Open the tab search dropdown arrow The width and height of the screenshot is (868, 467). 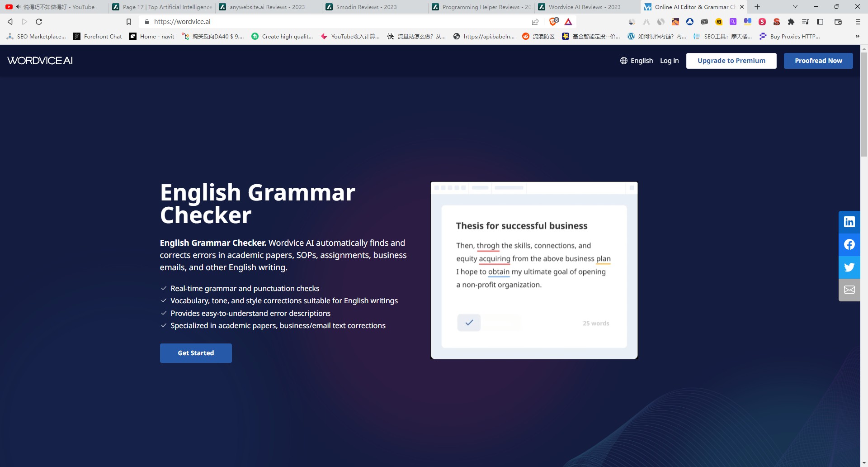pyautogui.click(x=795, y=7)
